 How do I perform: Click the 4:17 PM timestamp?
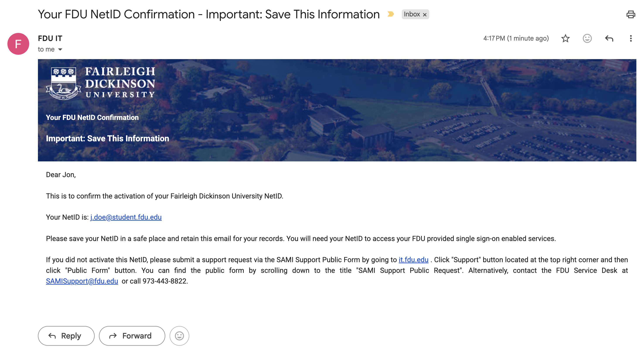tap(516, 38)
